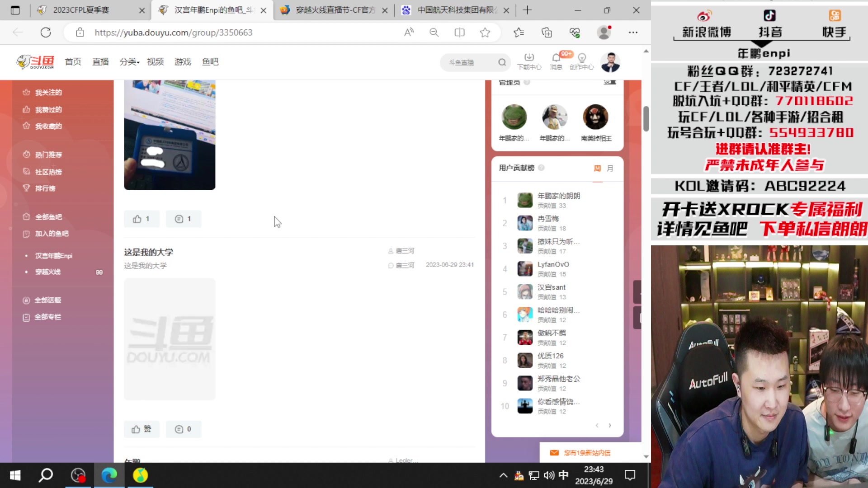Open comments on the 这是我的大学 post
Image resolution: width=868 pixels, height=488 pixels.
pyautogui.click(x=183, y=429)
